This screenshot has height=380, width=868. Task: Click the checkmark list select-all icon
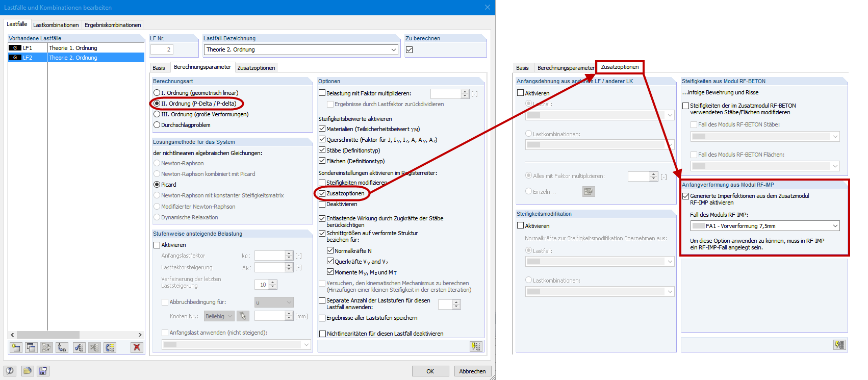pos(79,348)
